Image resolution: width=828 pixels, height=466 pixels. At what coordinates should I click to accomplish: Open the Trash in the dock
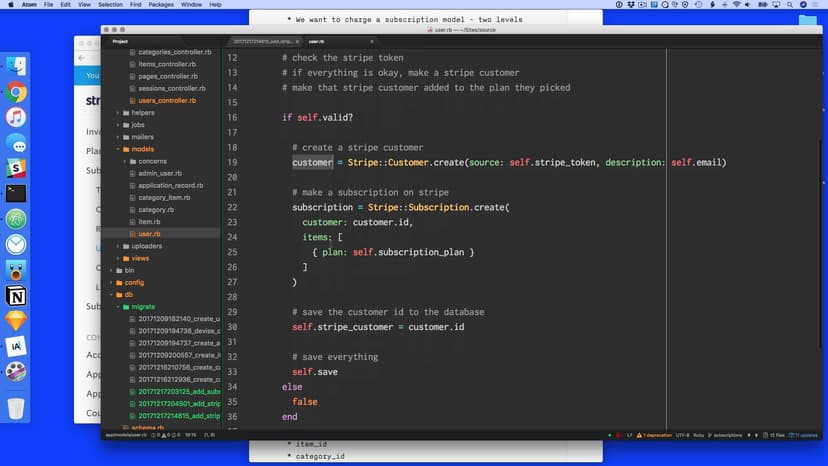16,408
